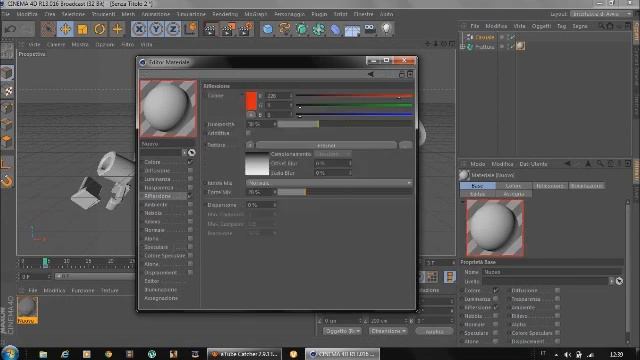Image resolution: width=640 pixels, height=360 pixels.
Task: Render the active view with clapperboard icon
Action: [210, 29]
